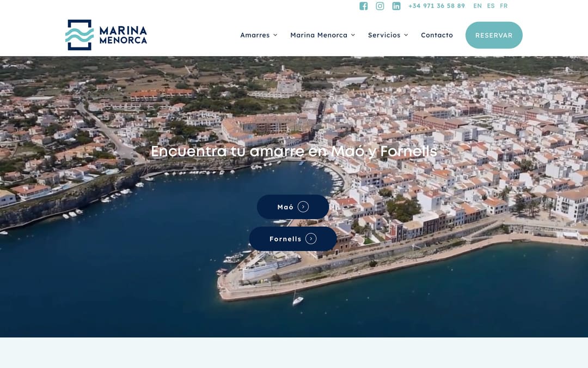The image size is (588, 368).
Task: Open the Facebook social icon
Action: point(363,6)
